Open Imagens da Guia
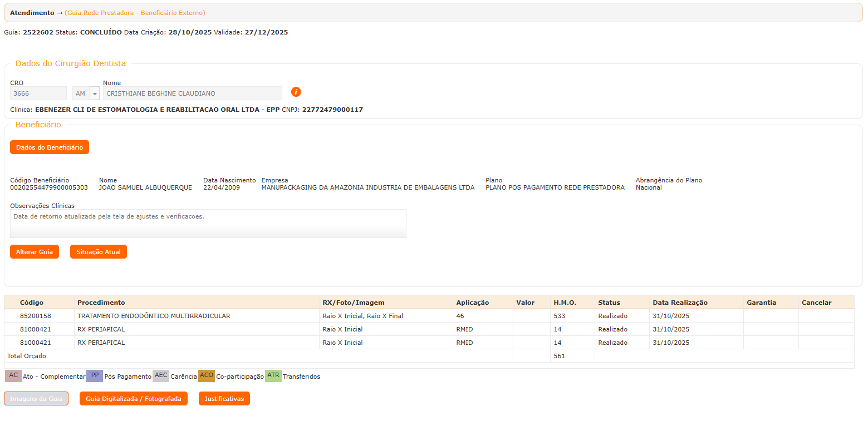 click(x=36, y=399)
